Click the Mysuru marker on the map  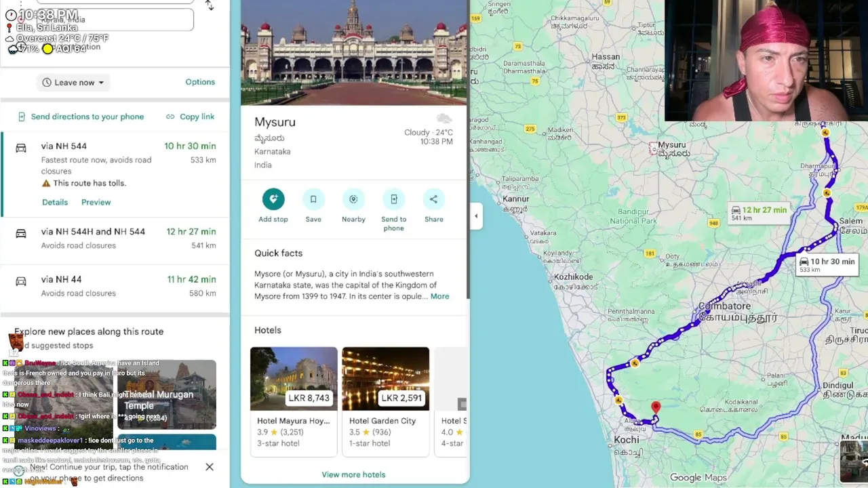[654, 148]
